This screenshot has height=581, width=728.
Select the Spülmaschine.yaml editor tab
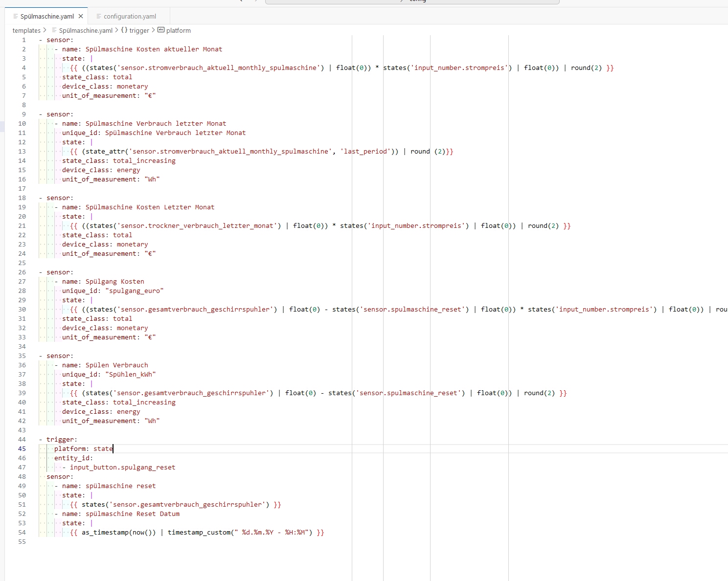[47, 16]
